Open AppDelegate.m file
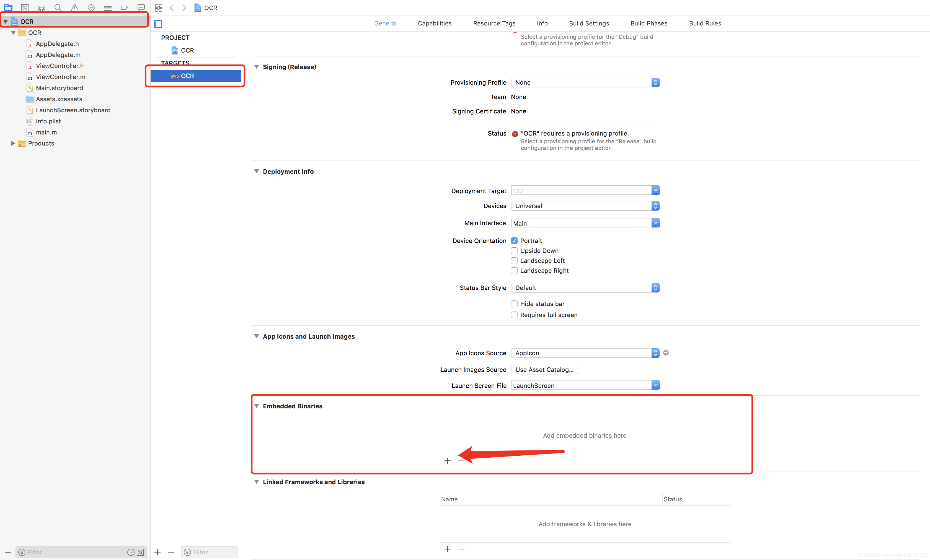This screenshot has width=930, height=560. (58, 55)
